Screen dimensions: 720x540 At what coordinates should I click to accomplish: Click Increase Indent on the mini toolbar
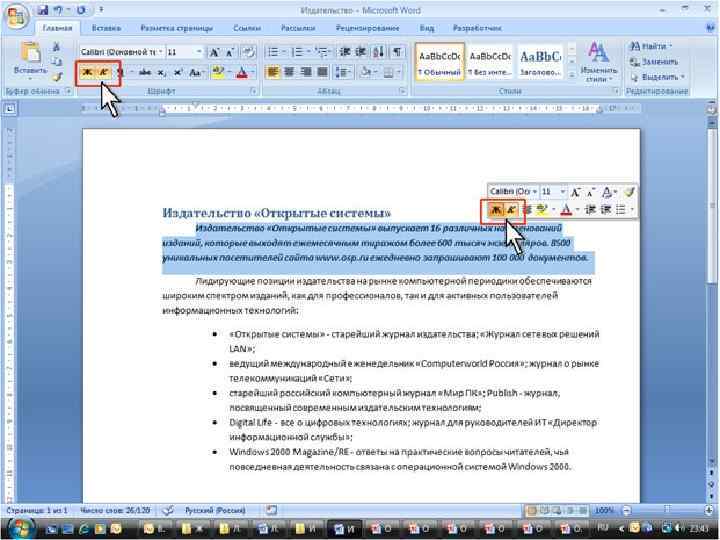(606, 210)
